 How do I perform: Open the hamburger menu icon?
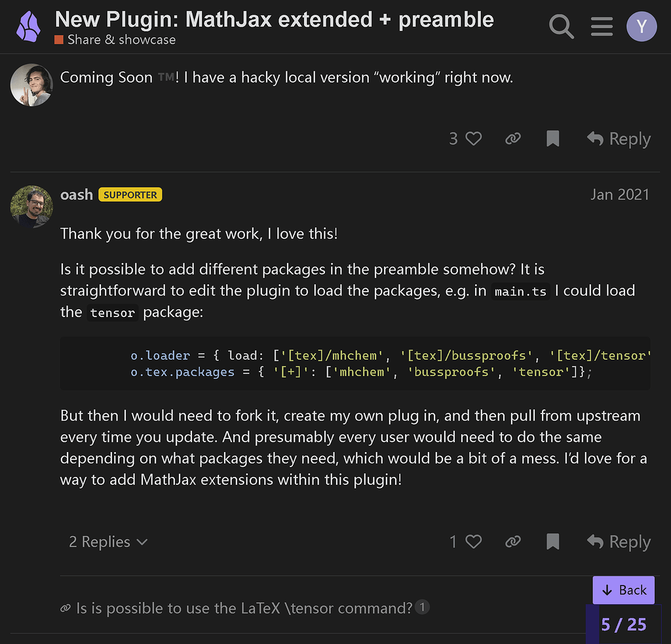(x=602, y=26)
